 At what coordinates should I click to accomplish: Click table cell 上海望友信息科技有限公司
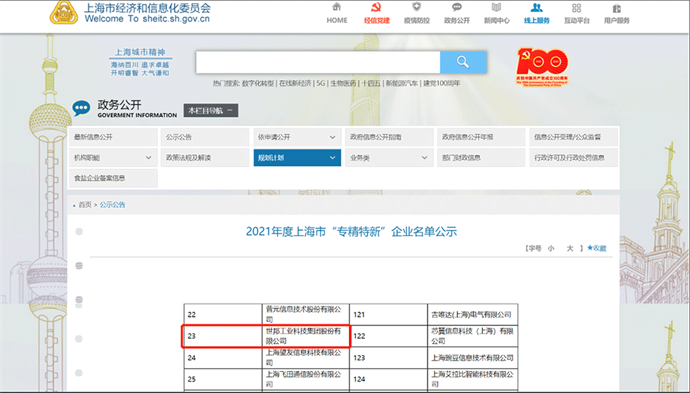pos(305,357)
